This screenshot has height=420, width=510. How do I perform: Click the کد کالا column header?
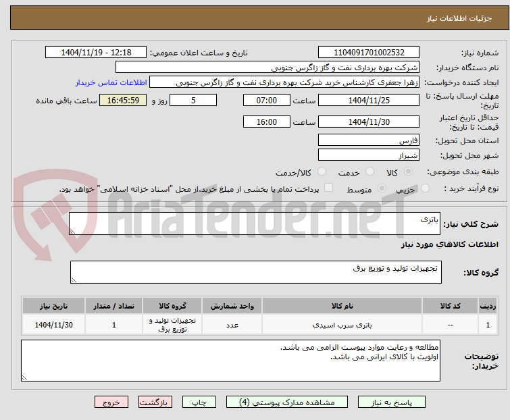(450, 306)
